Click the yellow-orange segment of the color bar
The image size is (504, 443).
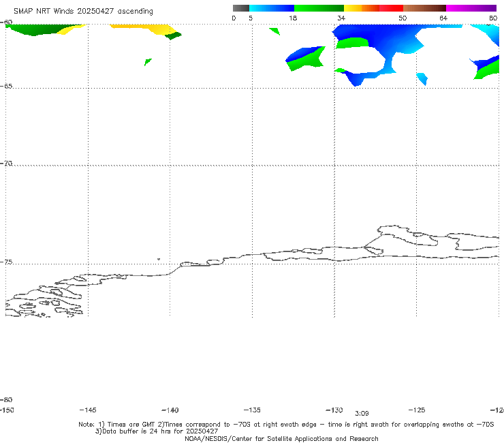(x=362, y=8)
